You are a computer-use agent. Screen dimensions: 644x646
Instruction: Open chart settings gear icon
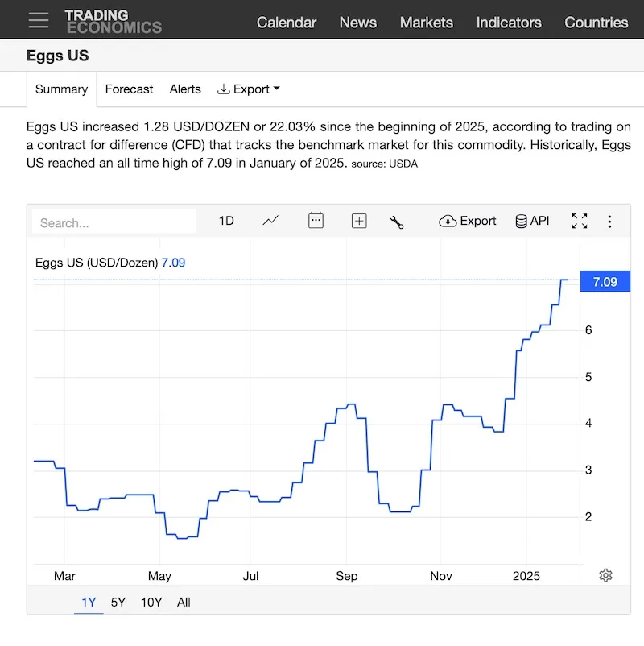(605, 575)
